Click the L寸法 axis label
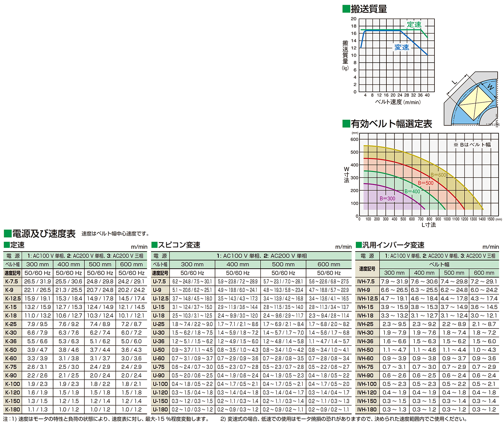This screenshot has width=504, height=426. pyautogui.click(x=429, y=225)
